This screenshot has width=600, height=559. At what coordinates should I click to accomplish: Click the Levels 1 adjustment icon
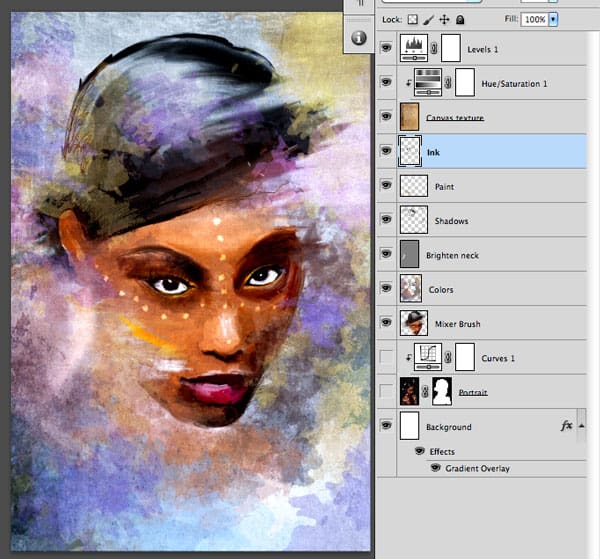[x=413, y=46]
